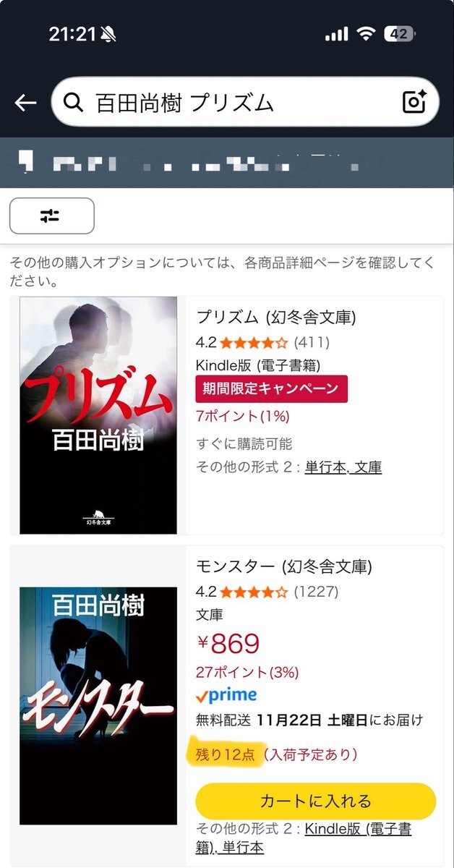The image size is (454, 868).
Task: Open the camera lens search icon
Action: click(x=414, y=102)
